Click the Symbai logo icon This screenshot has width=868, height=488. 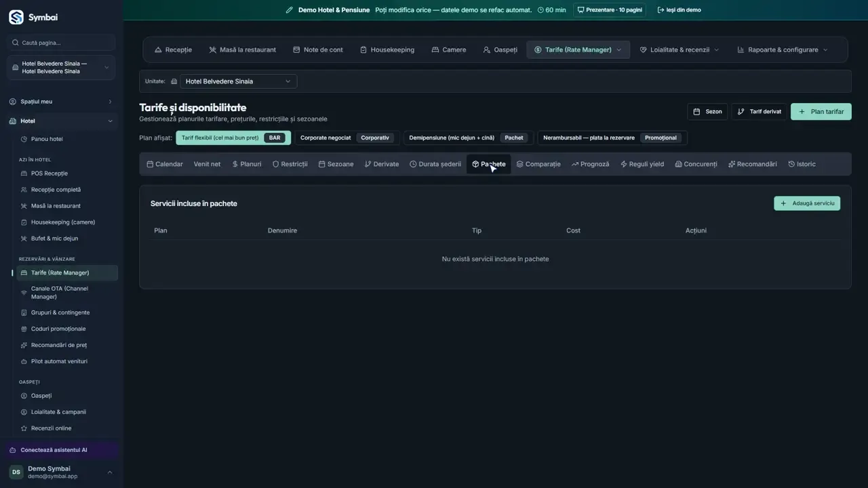click(x=16, y=17)
